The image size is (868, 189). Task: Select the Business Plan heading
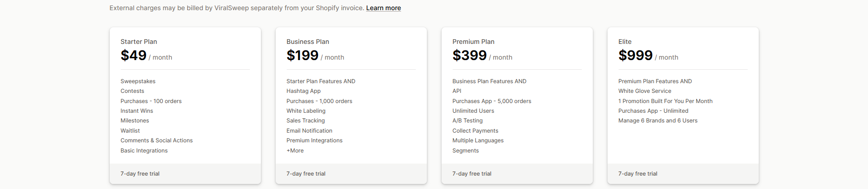[307, 42]
